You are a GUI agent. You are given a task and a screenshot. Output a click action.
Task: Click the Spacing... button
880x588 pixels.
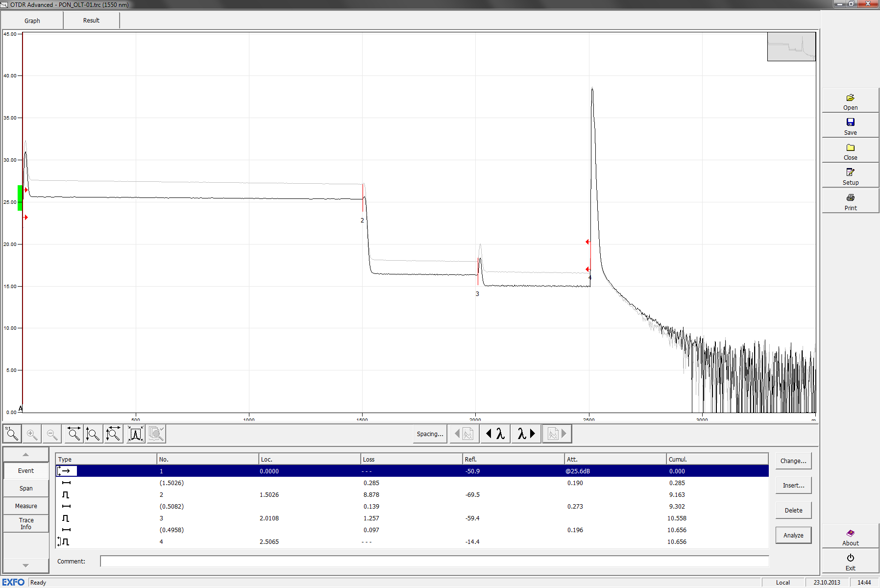pyautogui.click(x=430, y=434)
